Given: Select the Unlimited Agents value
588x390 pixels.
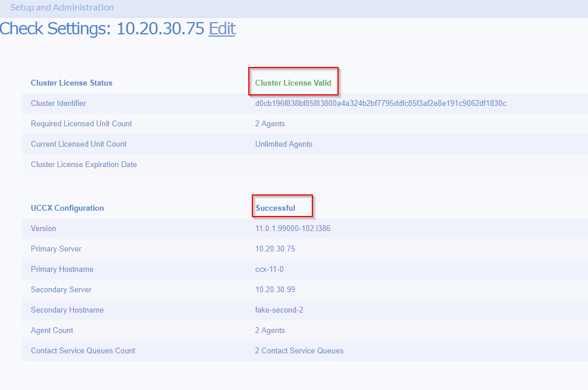Looking at the screenshot, I should (284, 144).
